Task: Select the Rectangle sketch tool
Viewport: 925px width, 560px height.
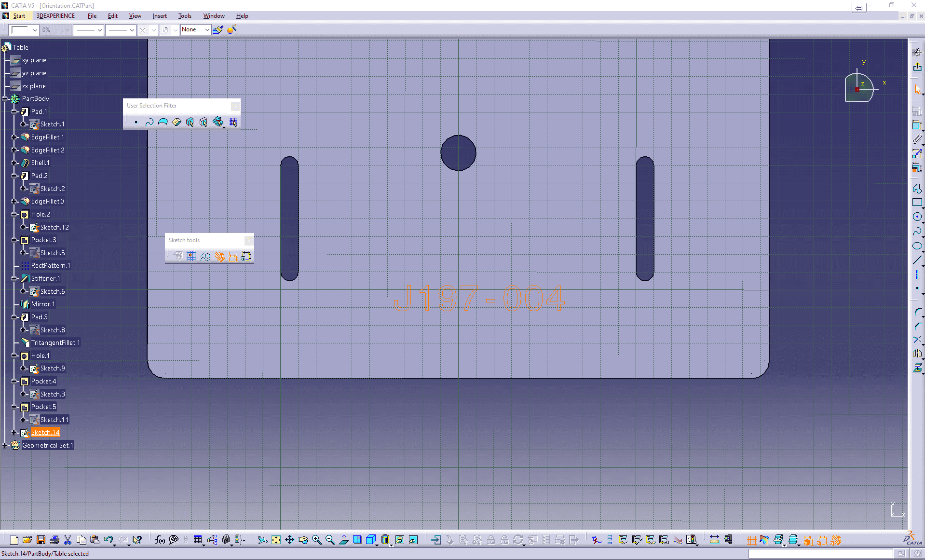Action: point(917,203)
